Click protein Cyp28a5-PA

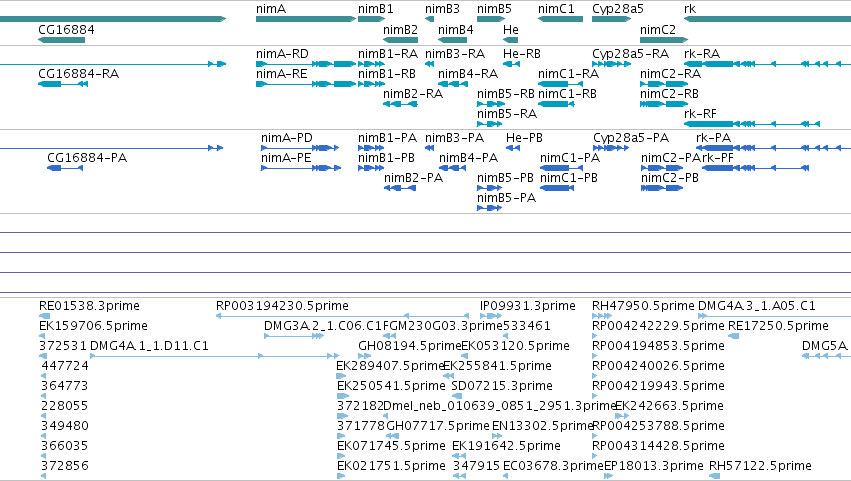(611, 148)
